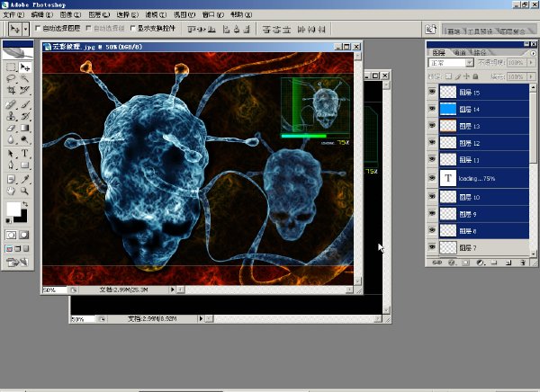The height and width of the screenshot is (392, 540).
Task: Select the Shape tool
Action: (24, 165)
